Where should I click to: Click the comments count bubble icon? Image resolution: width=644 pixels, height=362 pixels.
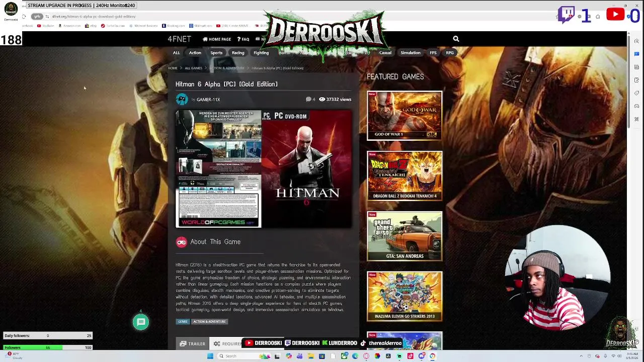pos(308,100)
